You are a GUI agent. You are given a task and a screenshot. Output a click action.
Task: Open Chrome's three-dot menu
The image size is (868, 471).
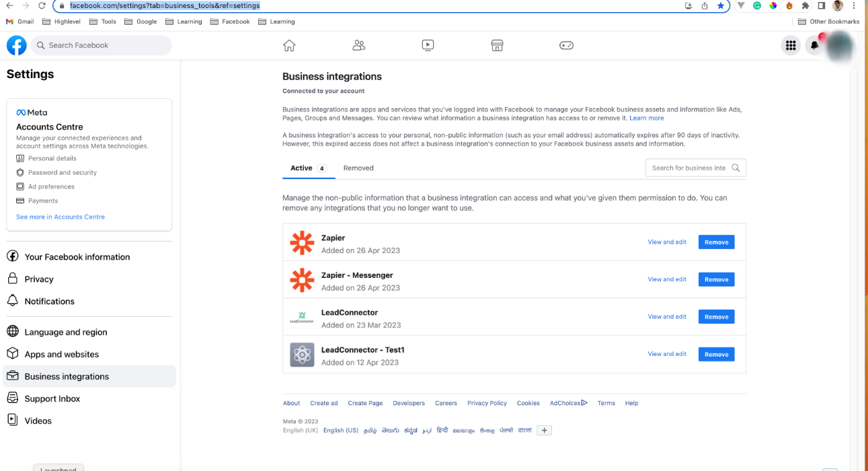(854, 5)
